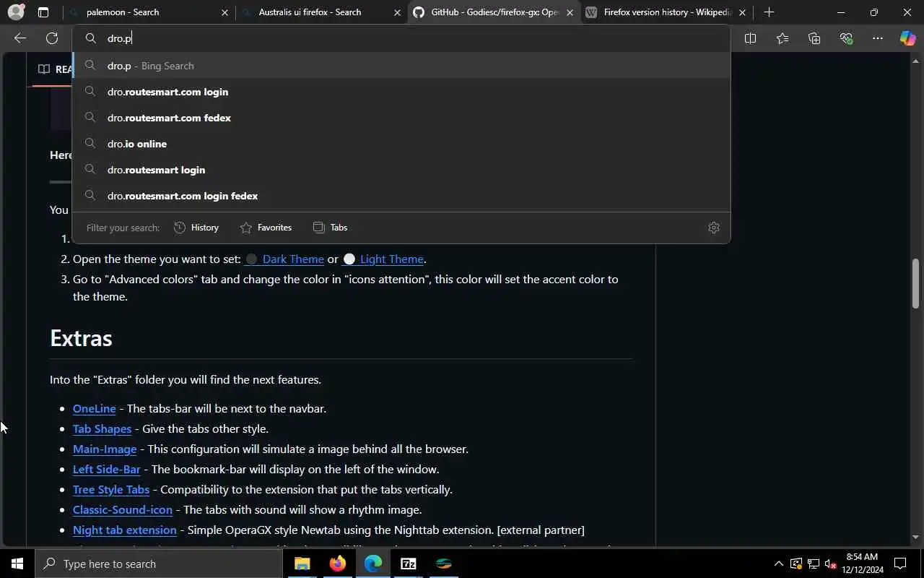Open the Left Side-Bar link

(106, 469)
